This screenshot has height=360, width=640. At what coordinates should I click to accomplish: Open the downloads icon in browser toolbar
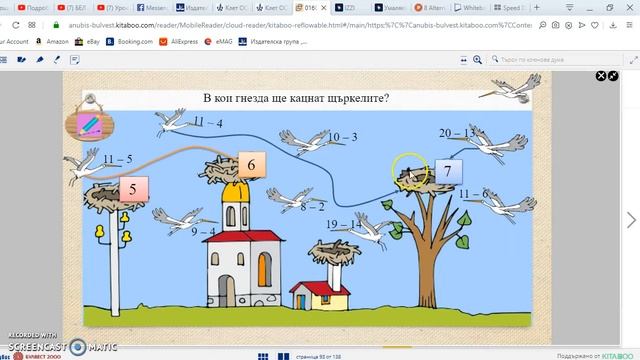(613, 25)
